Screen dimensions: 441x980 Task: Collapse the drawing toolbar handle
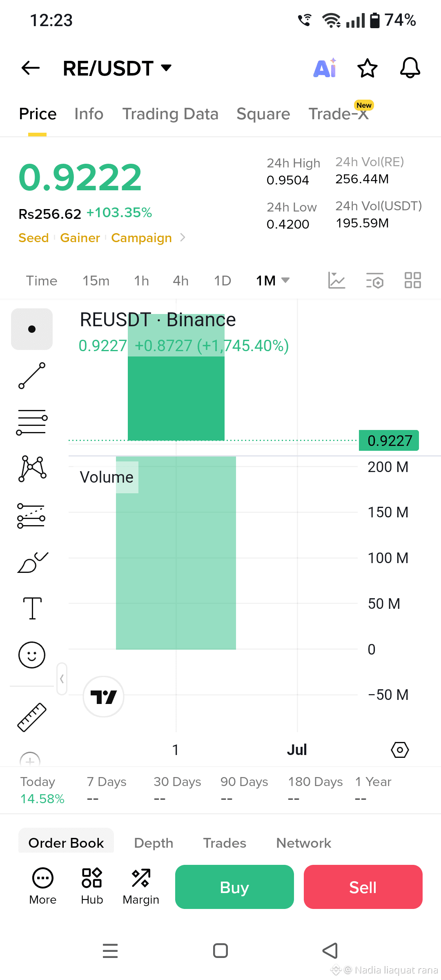tap(62, 679)
